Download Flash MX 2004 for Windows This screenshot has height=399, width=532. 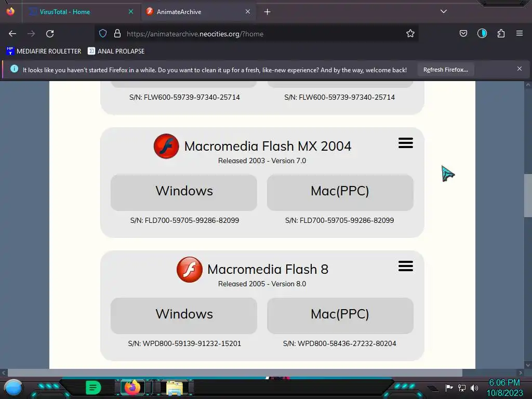click(x=184, y=192)
